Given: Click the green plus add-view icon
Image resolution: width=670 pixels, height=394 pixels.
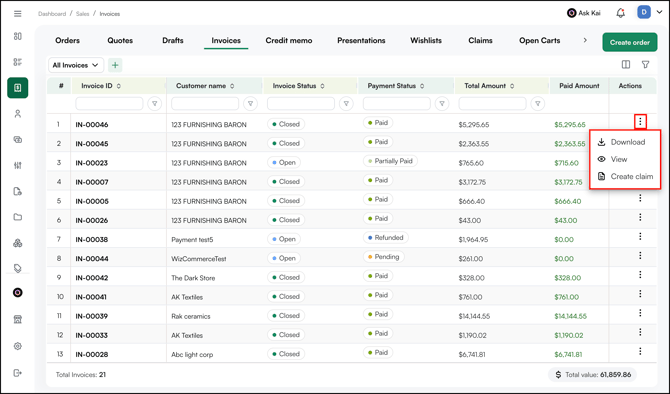Looking at the screenshot, I should pyautogui.click(x=115, y=65).
